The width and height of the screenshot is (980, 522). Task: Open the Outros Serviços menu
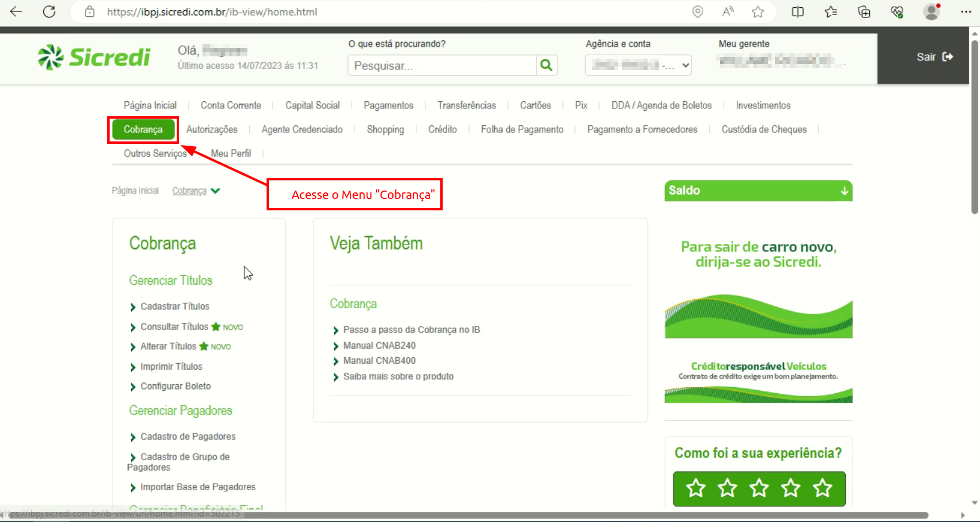point(155,153)
